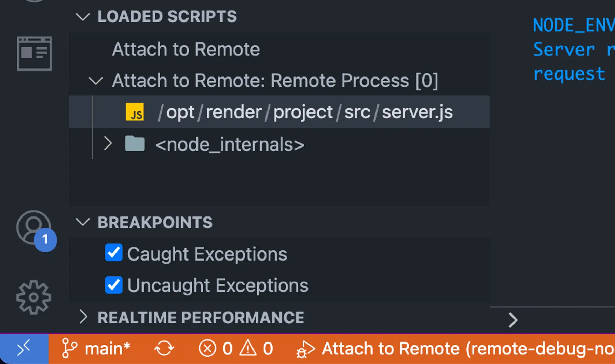Click the sync changes icon in status bar

tap(164, 348)
